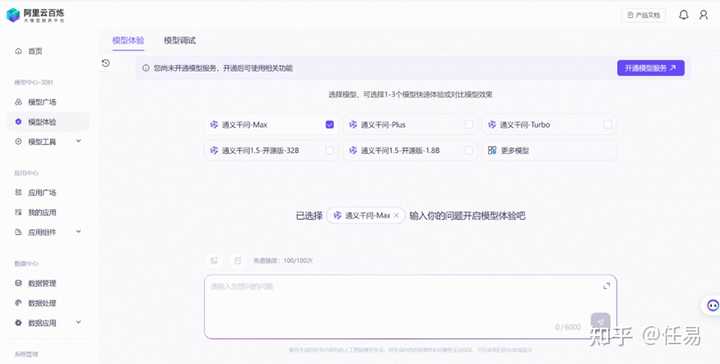Click the 通义千问-Max model logo icon
The image size is (720, 364).
coord(214,124)
